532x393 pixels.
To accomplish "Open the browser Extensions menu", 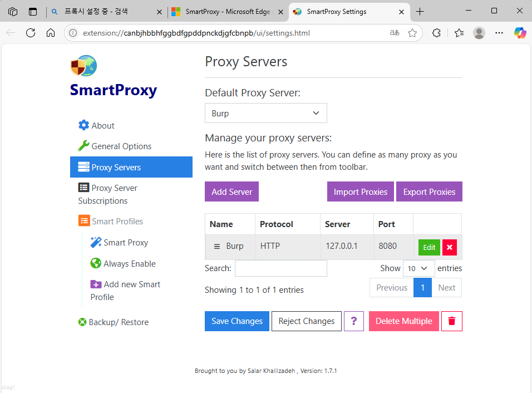I will pyautogui.click(x=437, y=33).
